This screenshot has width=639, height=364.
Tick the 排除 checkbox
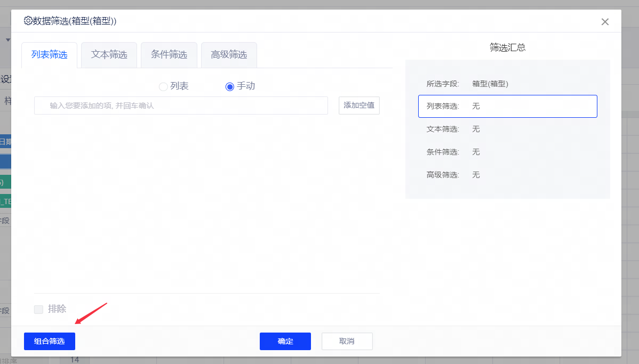pyautogui.click(x=38, y=309)
